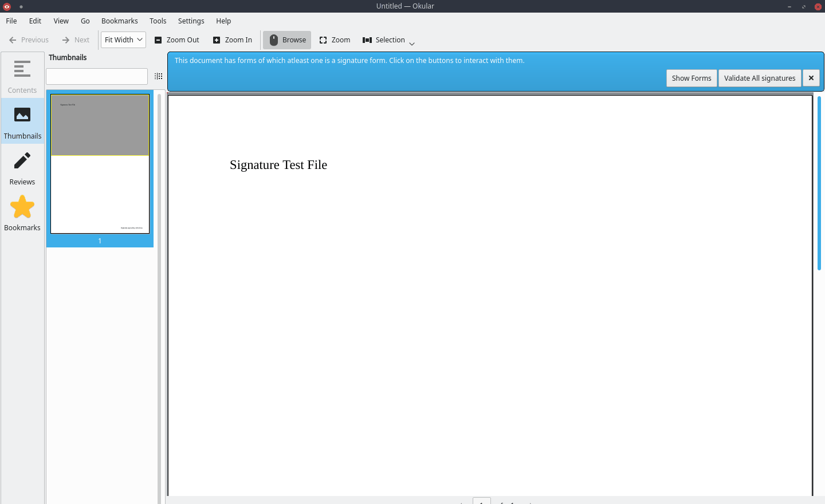Select the Thumbnails sidebar panel
The height and width of the screenshot is (504, 825).
22,121
